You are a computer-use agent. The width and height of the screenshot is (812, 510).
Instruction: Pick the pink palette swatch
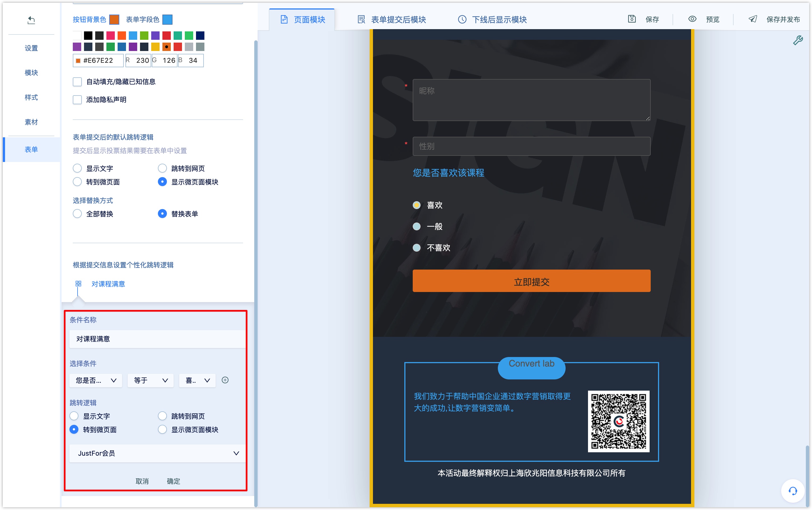point(111,35)
